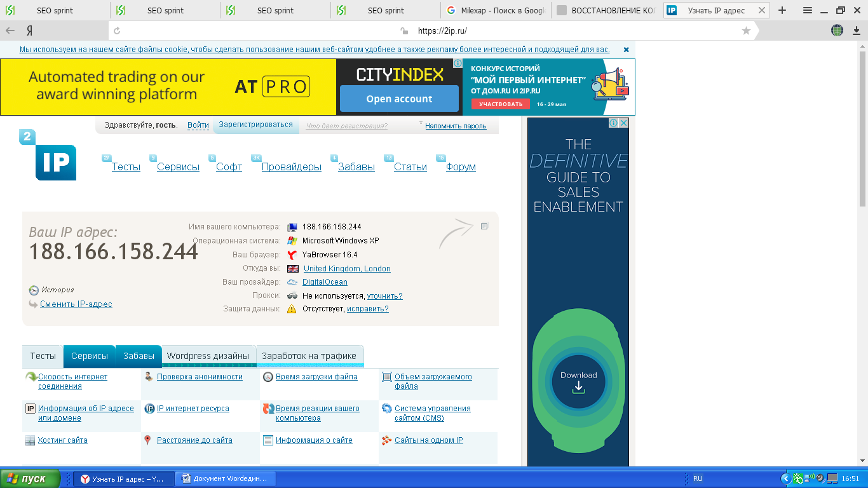Click the 'Open account' button in the ad
Image resolution: width=868 pixels, height=488 pixels.
click(x=399, y=99)
